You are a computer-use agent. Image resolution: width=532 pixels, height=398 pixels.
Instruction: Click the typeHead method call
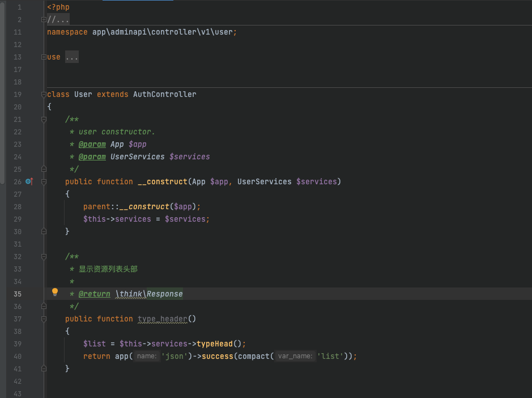coord(214,344)
